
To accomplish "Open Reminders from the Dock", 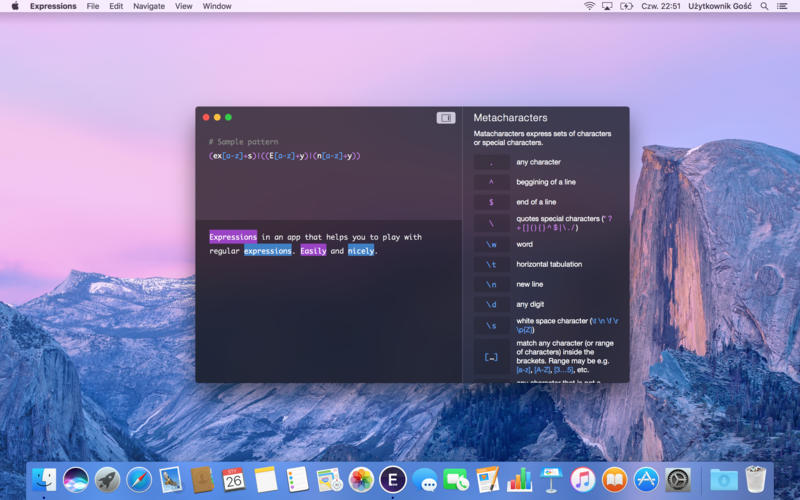I will [297, 480].
